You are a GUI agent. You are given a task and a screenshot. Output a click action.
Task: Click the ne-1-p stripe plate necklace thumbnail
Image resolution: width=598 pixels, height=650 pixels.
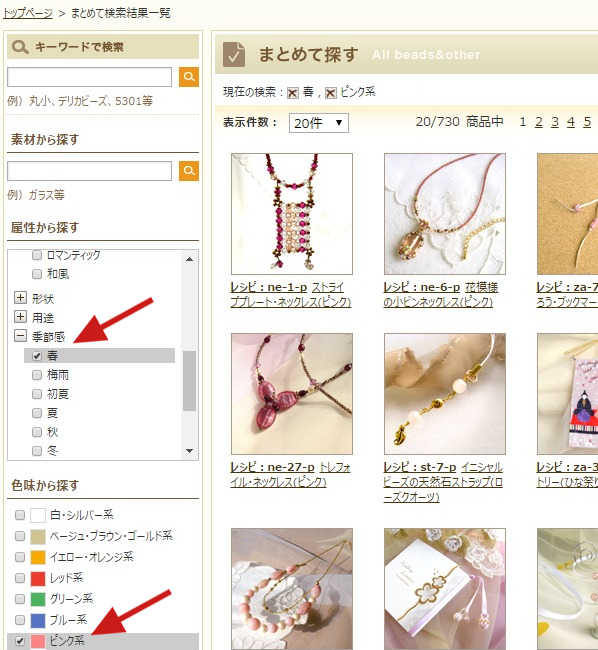(x=292, y=214)
